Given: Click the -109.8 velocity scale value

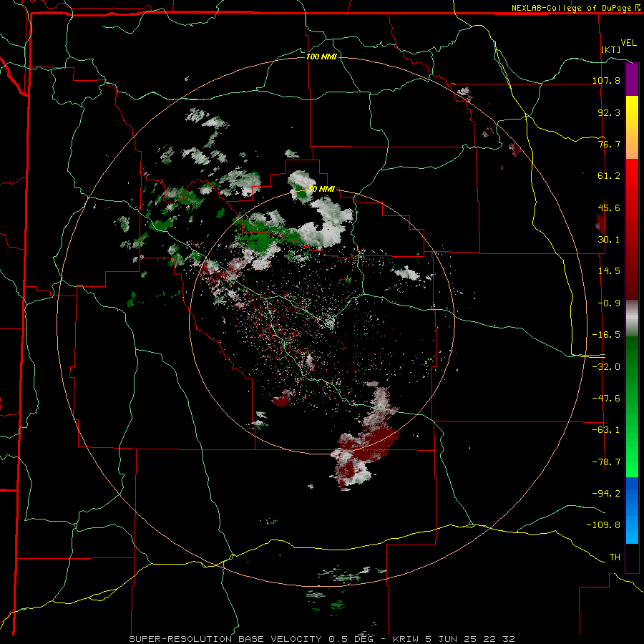Looking at the screenshot, I should pyautogui.click(x=603, y=525).
